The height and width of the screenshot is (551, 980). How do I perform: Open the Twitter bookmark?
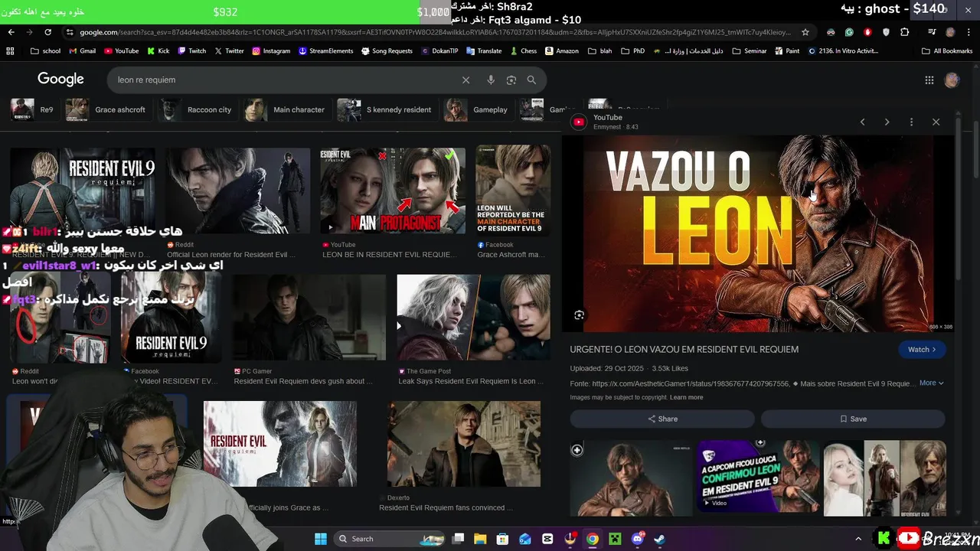click(x=229, y=51)
